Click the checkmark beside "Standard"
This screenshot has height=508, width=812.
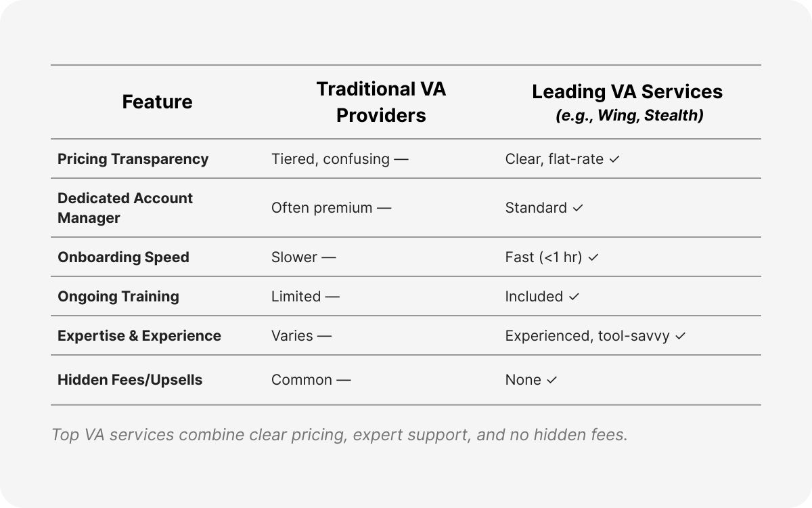(x=578, y=209)
